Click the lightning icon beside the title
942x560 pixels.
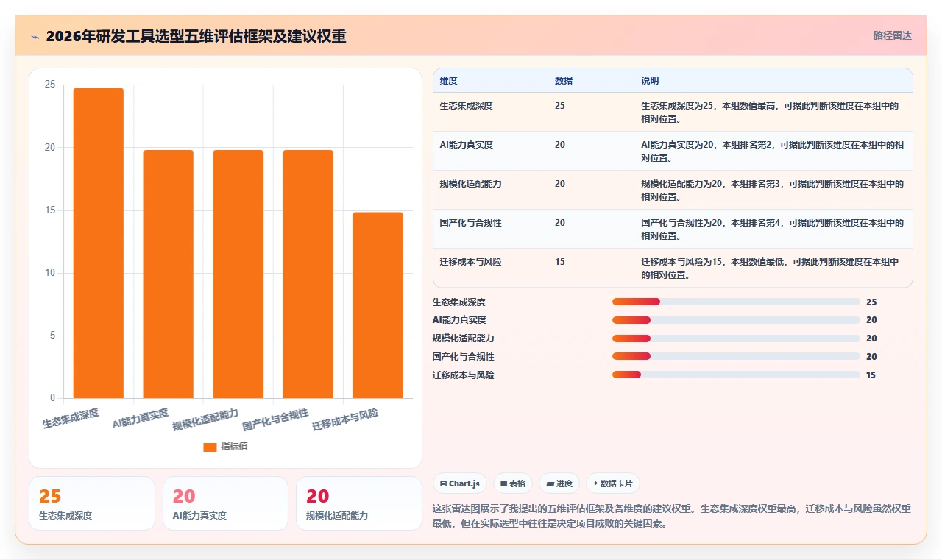35,37
